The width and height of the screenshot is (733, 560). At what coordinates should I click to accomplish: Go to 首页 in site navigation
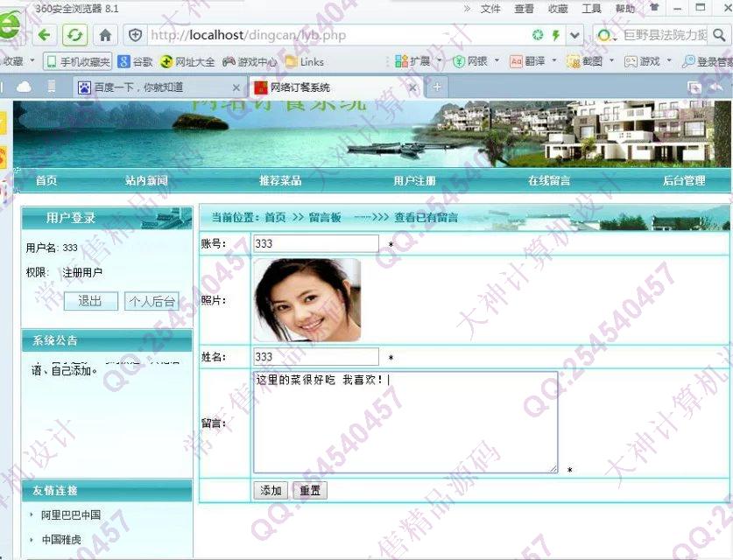click(x=46, y=181)
